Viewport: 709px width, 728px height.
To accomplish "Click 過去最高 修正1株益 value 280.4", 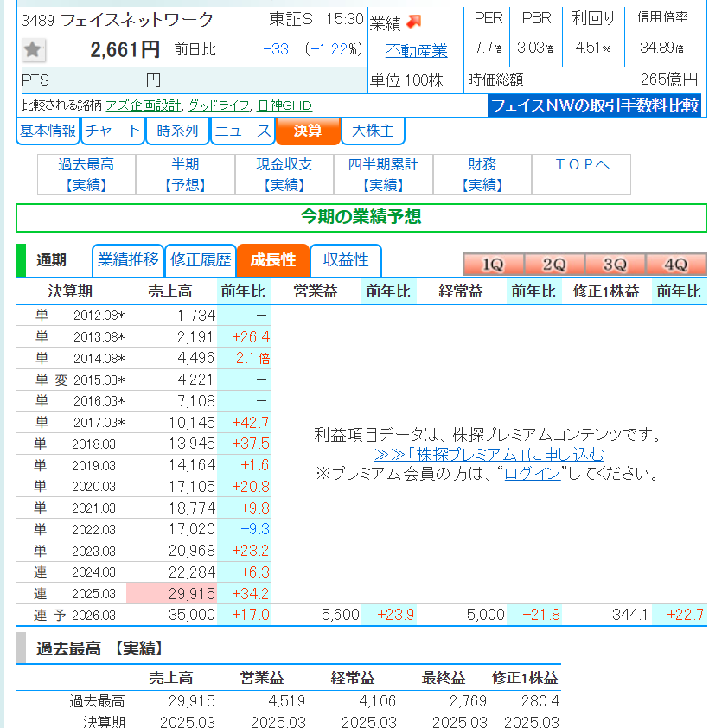I will point(540,700).
